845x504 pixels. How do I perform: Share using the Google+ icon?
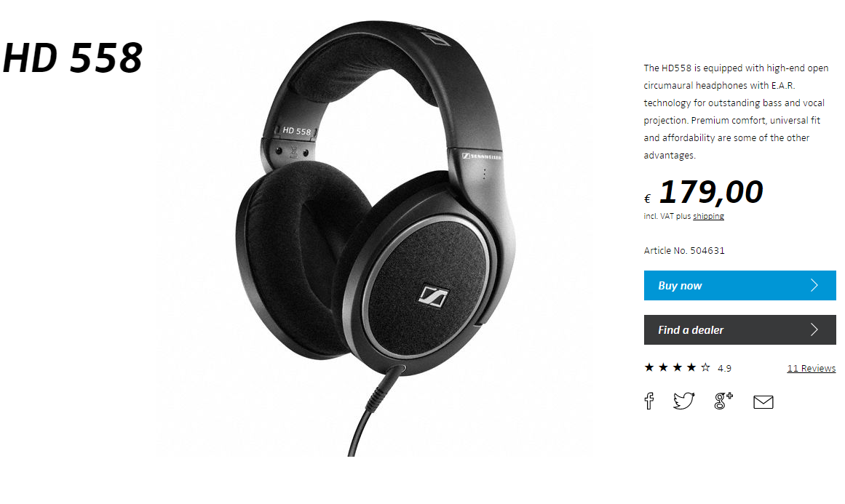pos(723,401)
